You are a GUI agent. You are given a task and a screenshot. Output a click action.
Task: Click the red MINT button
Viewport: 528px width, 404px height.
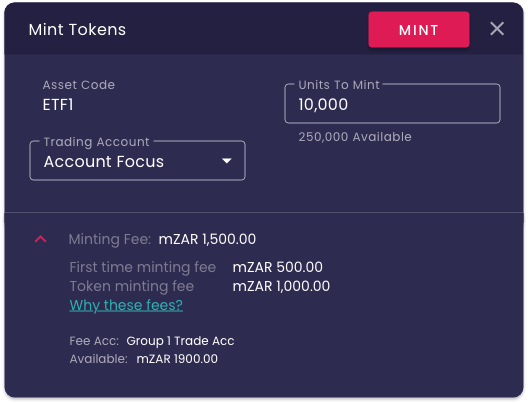tap(419, 30)
